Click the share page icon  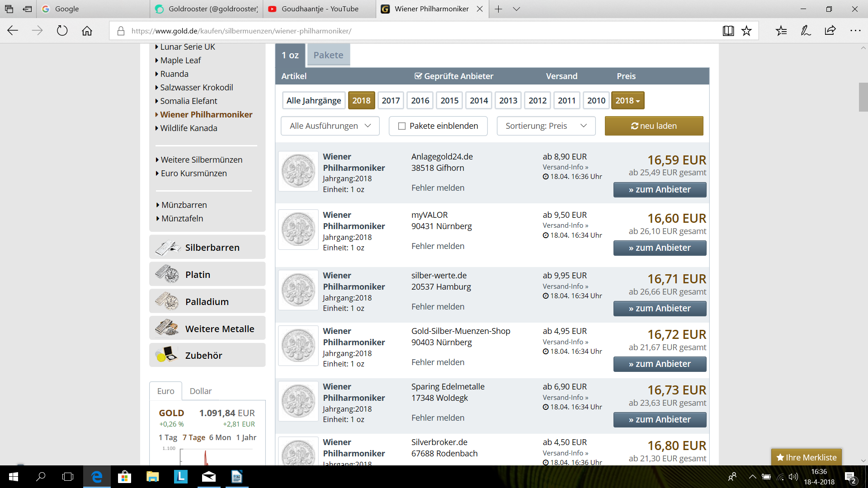[830, 31]
